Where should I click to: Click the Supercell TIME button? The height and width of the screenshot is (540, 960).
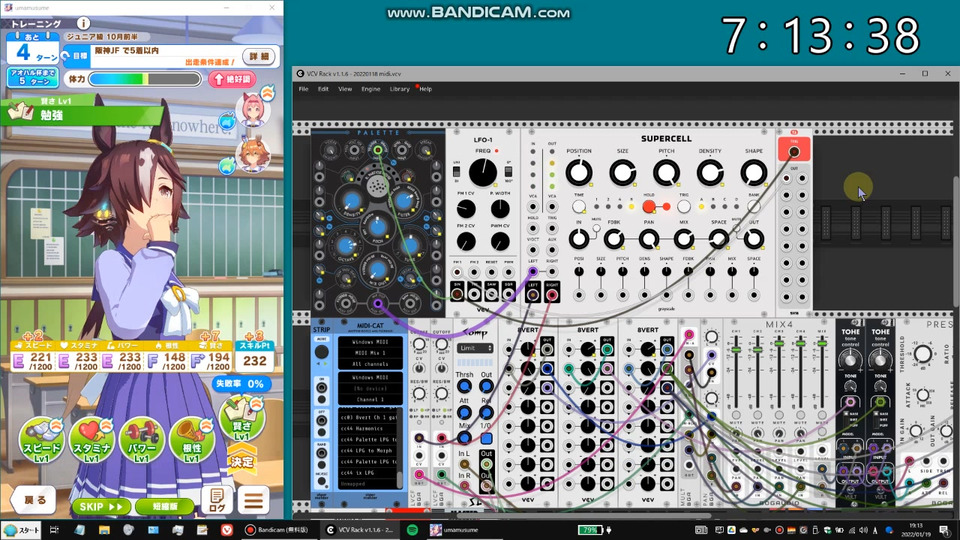point(579,207)
